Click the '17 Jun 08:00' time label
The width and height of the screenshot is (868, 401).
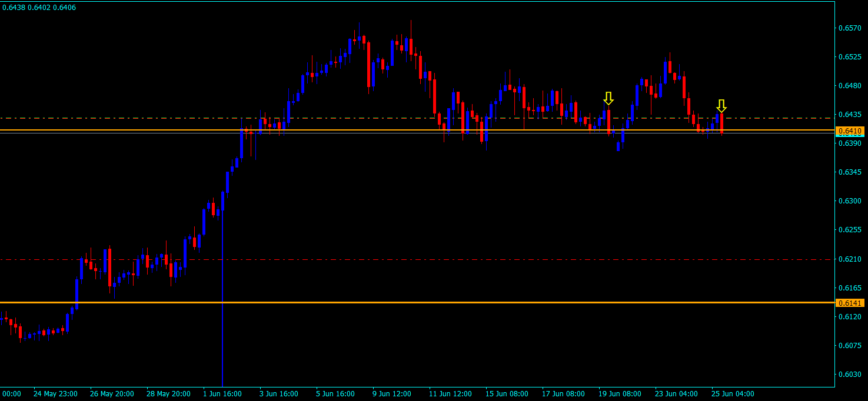tap(564, 393)
